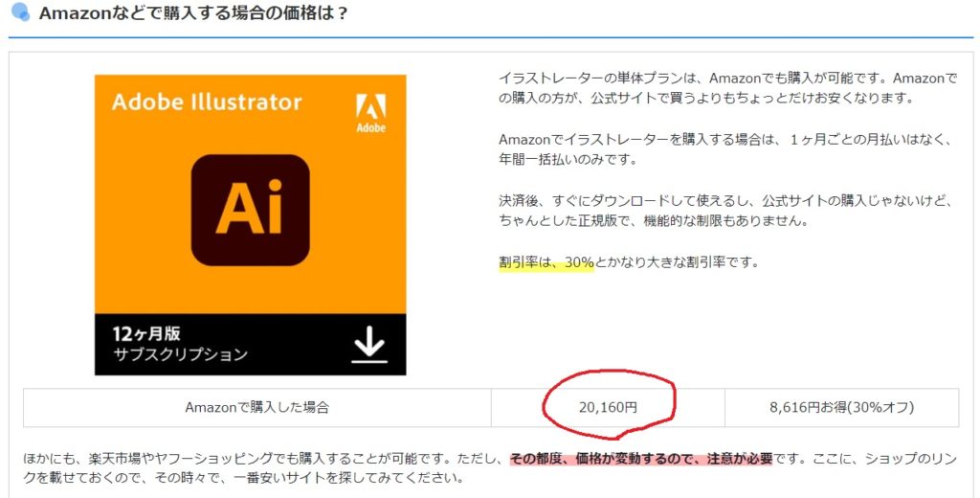This screenshot has height=498, width=980.
Task: Click the yellow highlighted text '割引率は、30%'
Action: point(546,261)
